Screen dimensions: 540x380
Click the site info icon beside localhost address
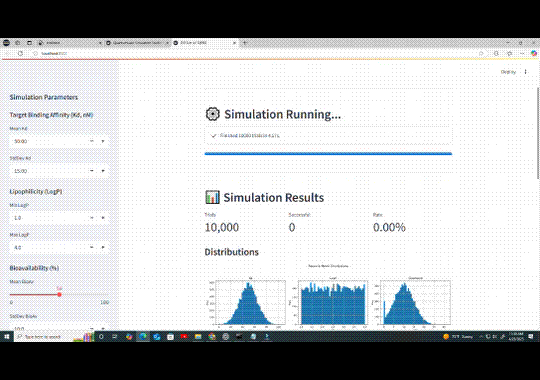click(35, 53)
